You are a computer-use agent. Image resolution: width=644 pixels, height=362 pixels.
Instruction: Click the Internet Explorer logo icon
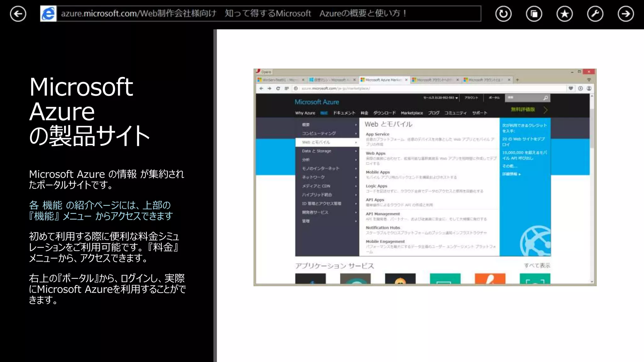pyautogui.click(x=48, y=14)
